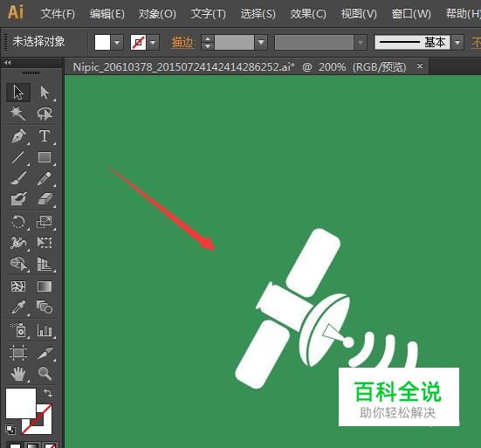Click the large white fill swatch
The width and height of the screenshot is (481, 448).
click(21, 403)
